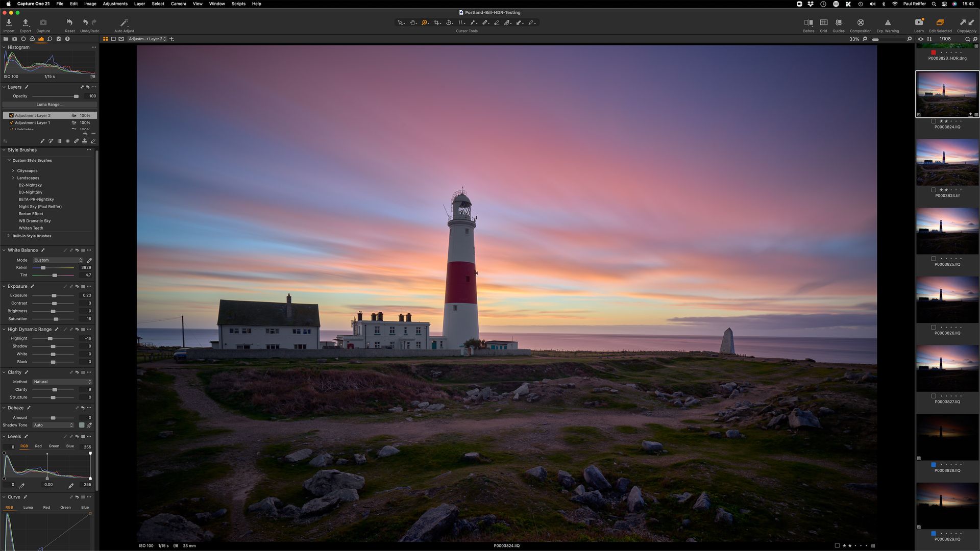Open the White Balance Mode dropdown
Viewport: 980px width, 551px height.
point(57,260)
